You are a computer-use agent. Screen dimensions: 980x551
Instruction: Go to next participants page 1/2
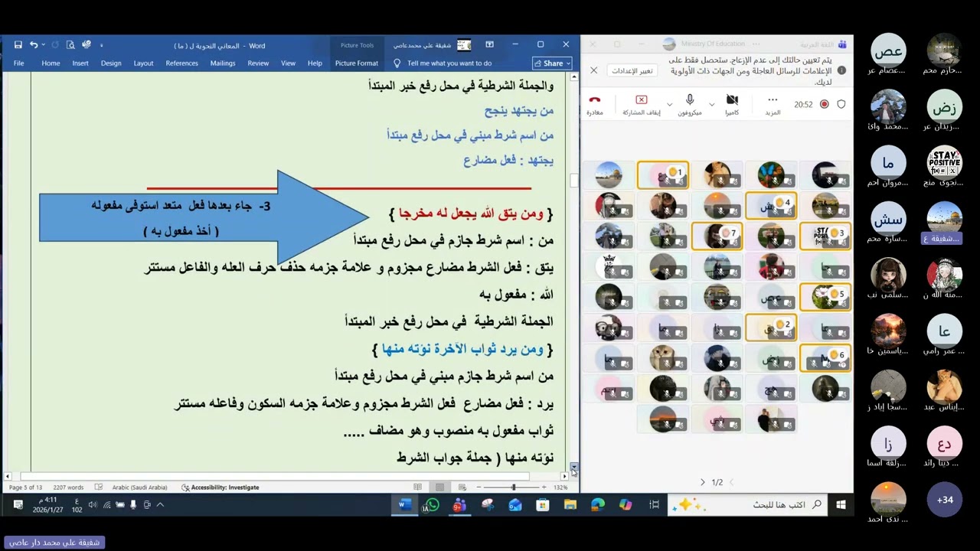click(x=702, y=482)
